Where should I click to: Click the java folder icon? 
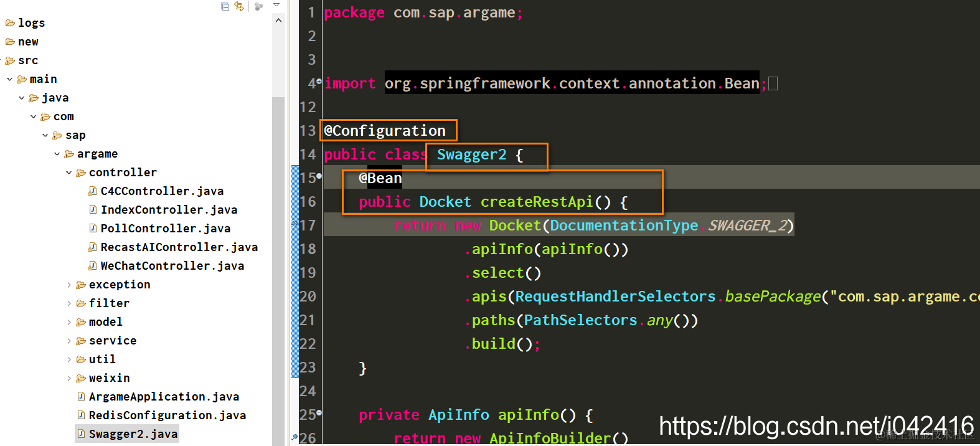click(34, 98)
